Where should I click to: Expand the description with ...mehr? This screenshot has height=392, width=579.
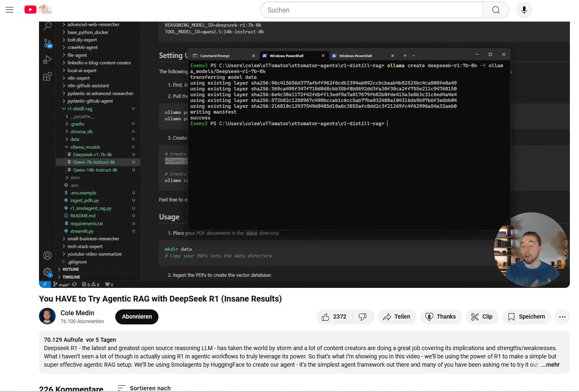point(550,365)
